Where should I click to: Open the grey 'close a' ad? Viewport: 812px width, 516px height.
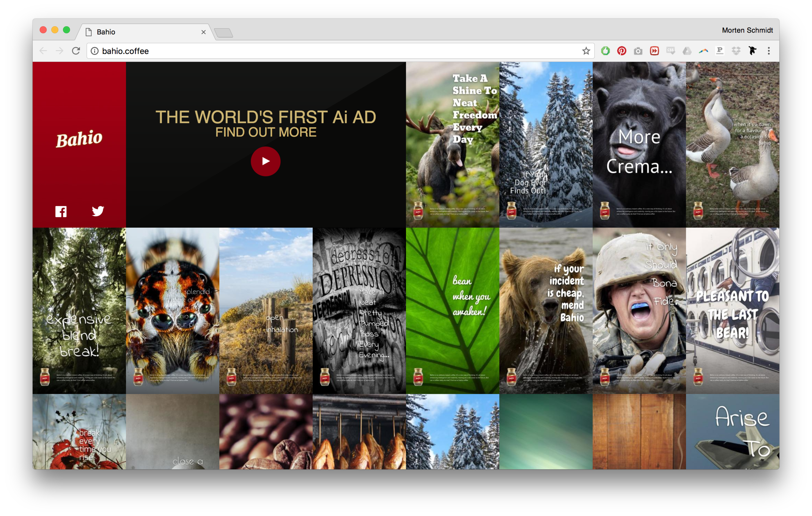[173, 432]
